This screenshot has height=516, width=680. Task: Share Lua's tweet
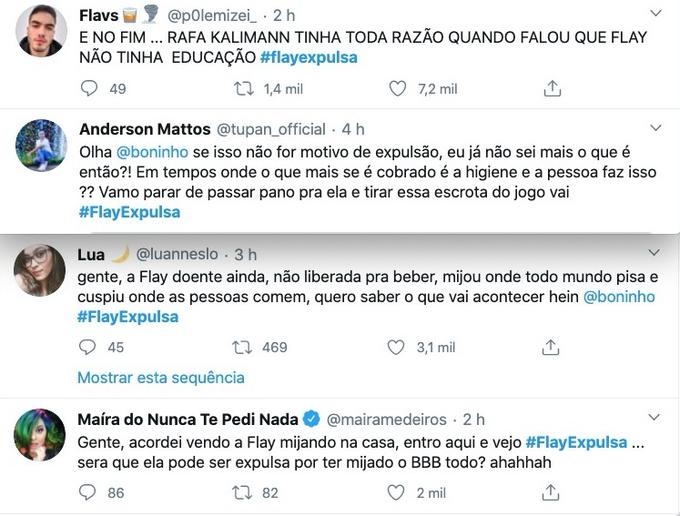pyautogui.click(x=552, y=347)
